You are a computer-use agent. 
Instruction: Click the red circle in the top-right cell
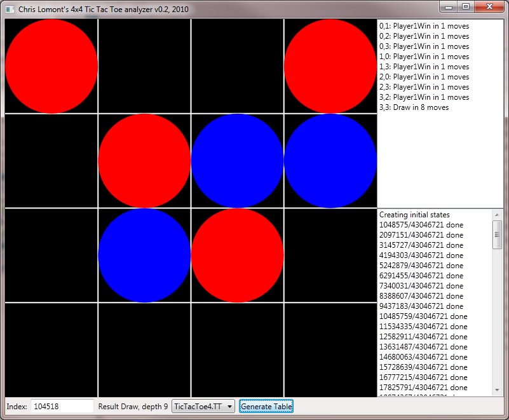[330, 66]
